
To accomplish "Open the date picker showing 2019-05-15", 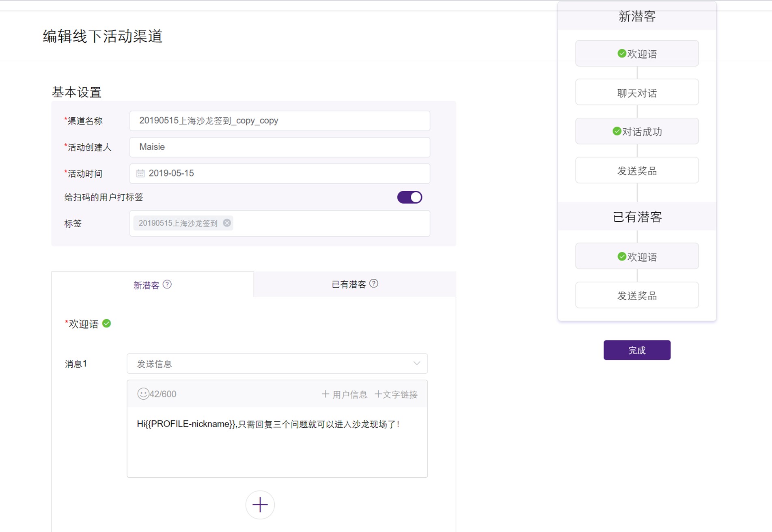I will pyautogui.click(x=279, y=173).
